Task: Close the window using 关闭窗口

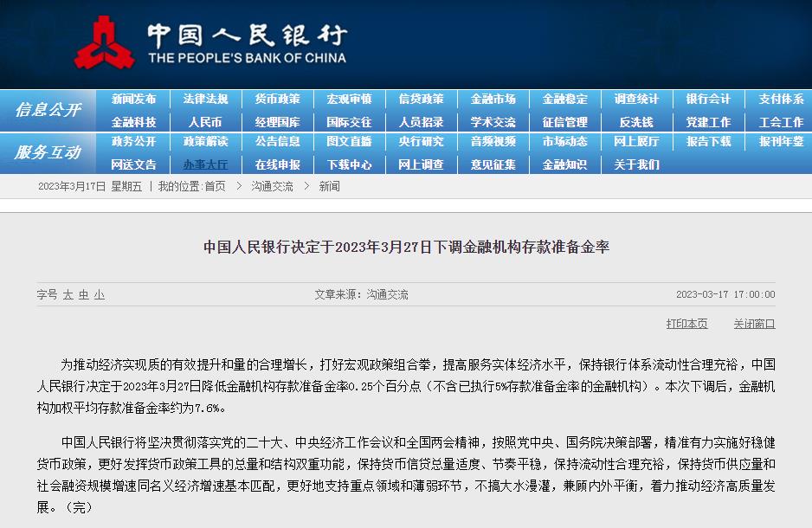Action: tap(754, 324)
